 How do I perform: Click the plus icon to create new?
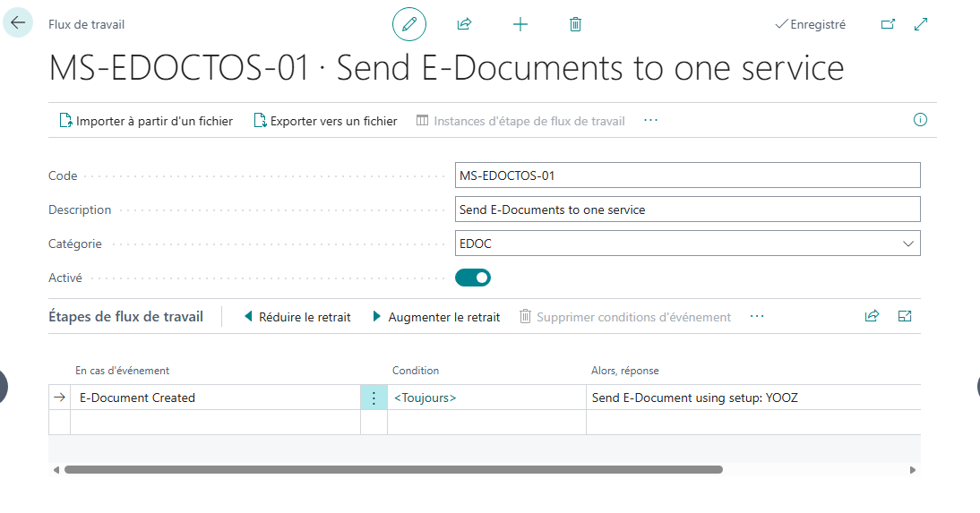pyautogui.click(x=520, y=24)
